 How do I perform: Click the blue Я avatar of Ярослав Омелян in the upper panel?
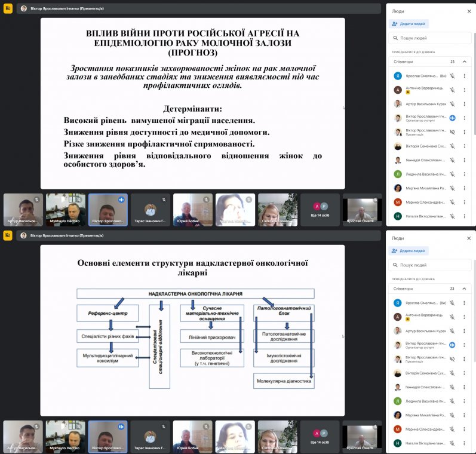point(398,76)
